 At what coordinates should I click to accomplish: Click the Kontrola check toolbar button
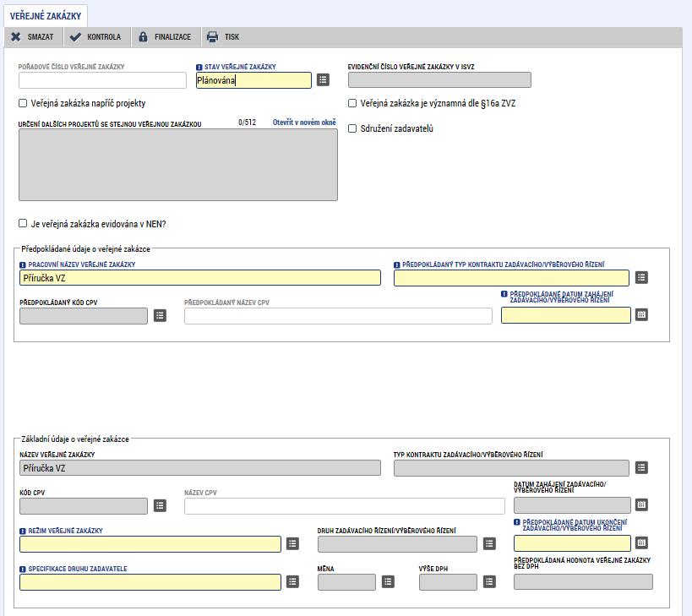95,37
